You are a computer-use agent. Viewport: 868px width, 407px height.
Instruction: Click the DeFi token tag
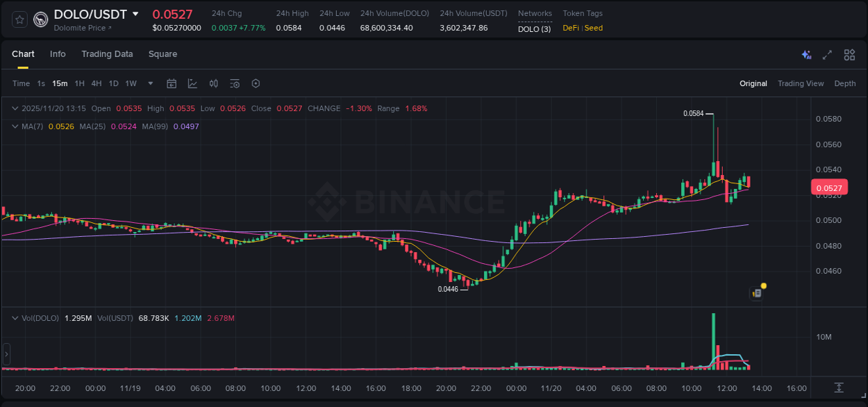coord(570,28)
